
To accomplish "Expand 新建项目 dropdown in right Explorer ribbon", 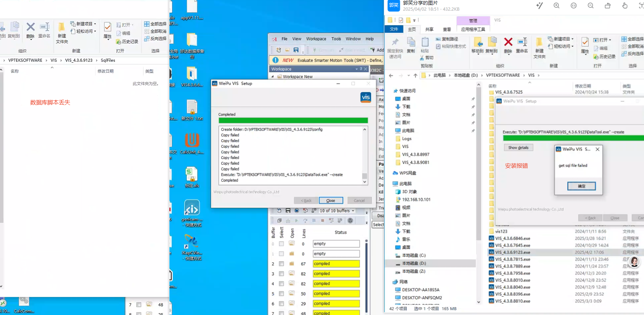I will [572, 39].
